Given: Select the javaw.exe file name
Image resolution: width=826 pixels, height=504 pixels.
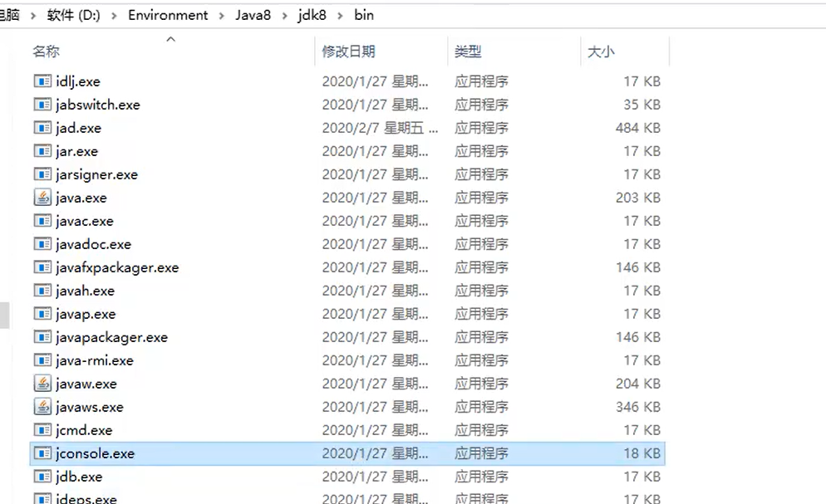Looking at the screenshot, I should click(x=86, y=384).
